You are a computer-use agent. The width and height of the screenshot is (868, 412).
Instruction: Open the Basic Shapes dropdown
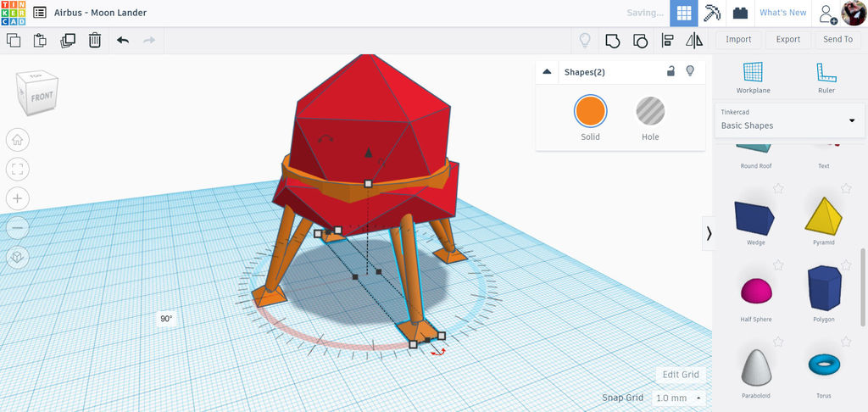point(789,120)
